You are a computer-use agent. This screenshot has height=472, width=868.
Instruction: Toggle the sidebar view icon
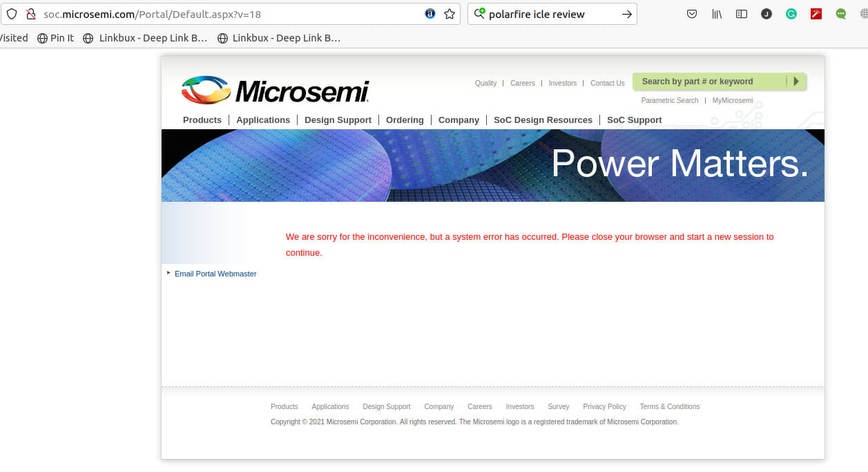pyautogui.click(x=742, y=14)
